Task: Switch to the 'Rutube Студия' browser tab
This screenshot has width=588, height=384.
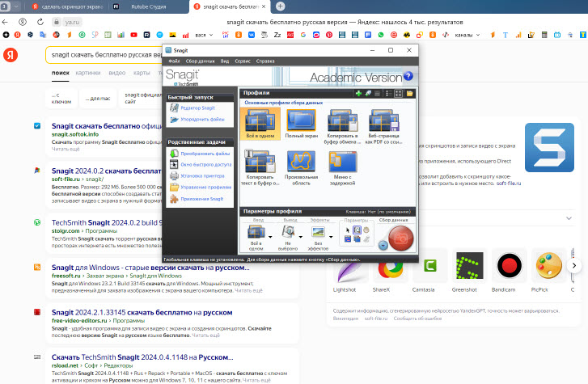Action: pyautogui.click(x=148, y=6)
